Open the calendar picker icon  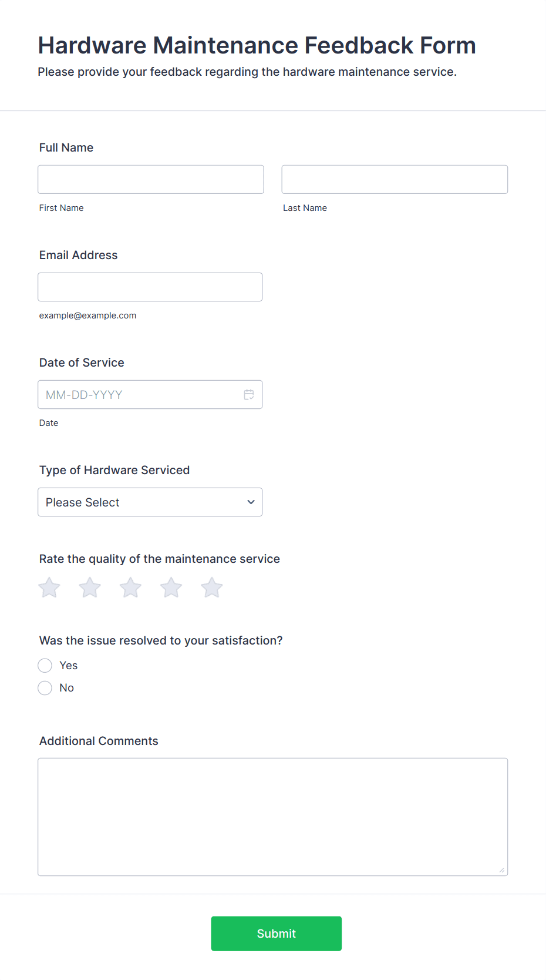pos(249,395)
